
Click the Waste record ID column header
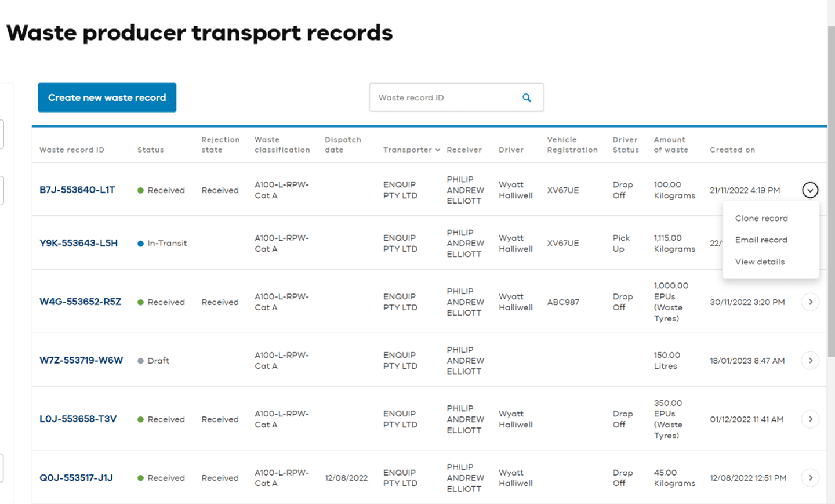tap(72, 150)
